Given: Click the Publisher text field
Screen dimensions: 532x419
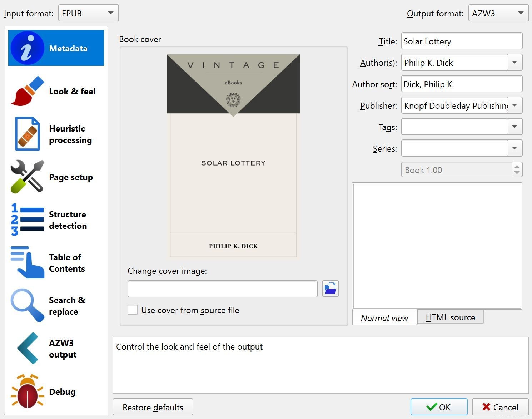Looking at the screenshot, I should 454,105.
